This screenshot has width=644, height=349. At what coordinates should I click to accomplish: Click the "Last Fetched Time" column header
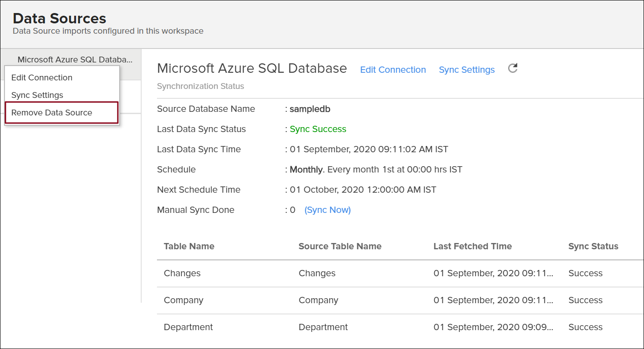coord(472,246)
